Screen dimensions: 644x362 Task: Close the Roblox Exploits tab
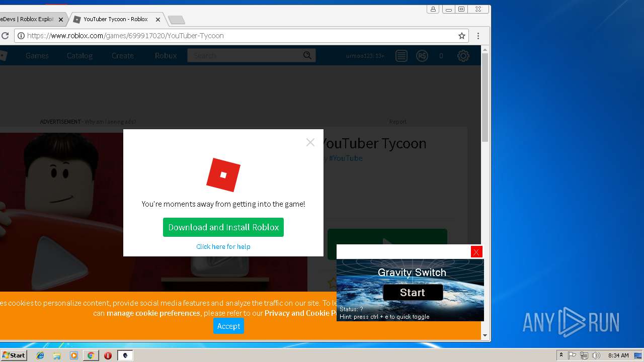tap(61, 20)
